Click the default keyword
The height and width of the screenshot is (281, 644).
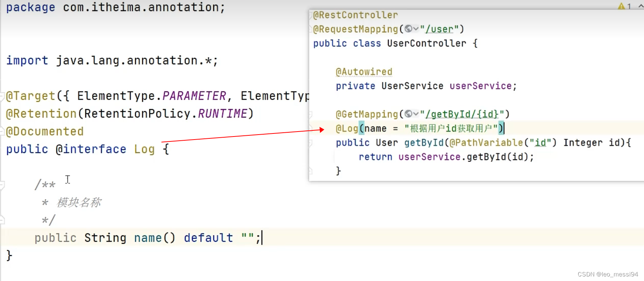(x=208, y=238)
